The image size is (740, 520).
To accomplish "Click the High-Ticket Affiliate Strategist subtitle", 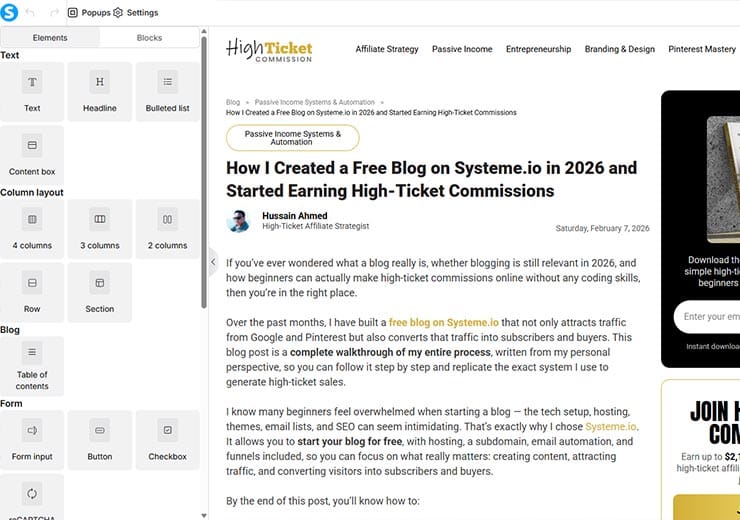I will coord(316,226).
